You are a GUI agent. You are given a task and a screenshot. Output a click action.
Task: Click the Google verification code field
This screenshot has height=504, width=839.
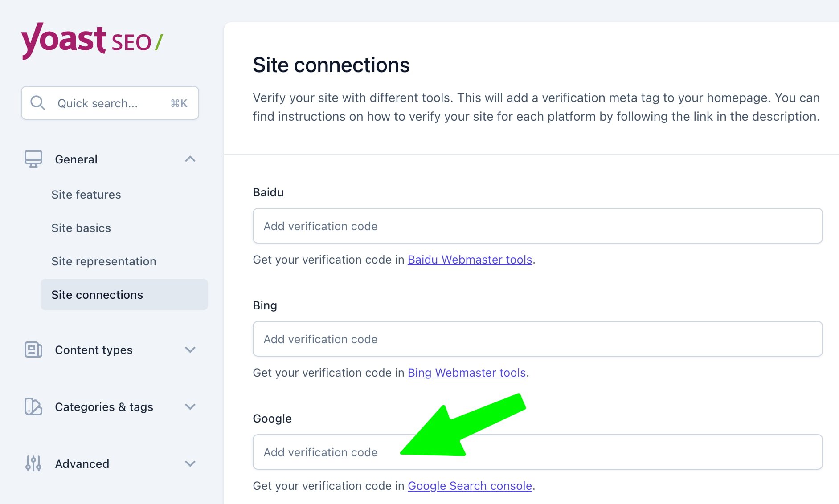tap(537, 452)
